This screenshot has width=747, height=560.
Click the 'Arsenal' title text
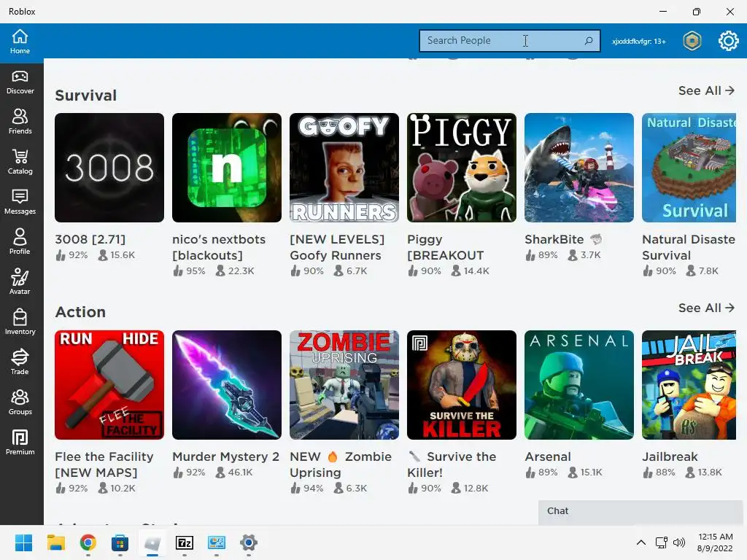click(x=547, y=456)
